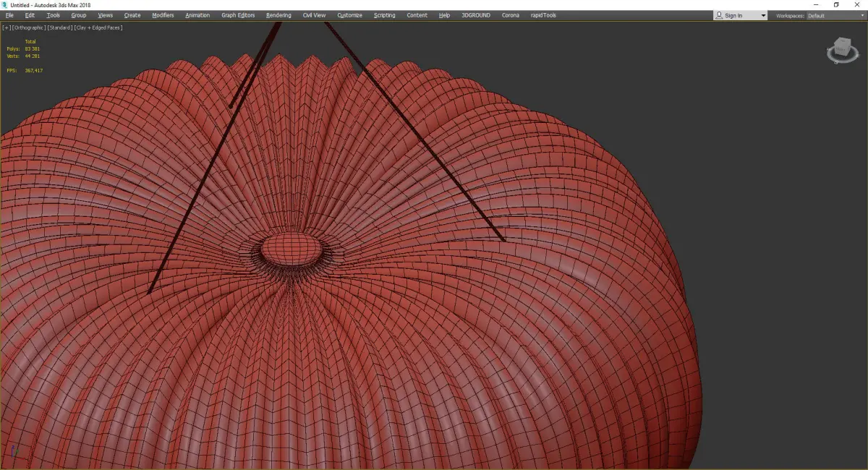Open the File menu
This screenshot has width=868, height=470.
(9, 15)
